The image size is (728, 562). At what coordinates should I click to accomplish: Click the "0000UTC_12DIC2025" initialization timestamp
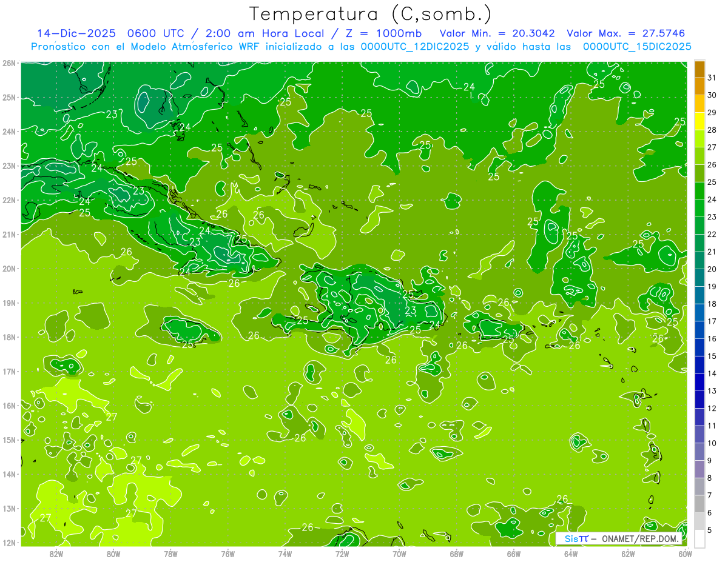[x=415, y=47]
